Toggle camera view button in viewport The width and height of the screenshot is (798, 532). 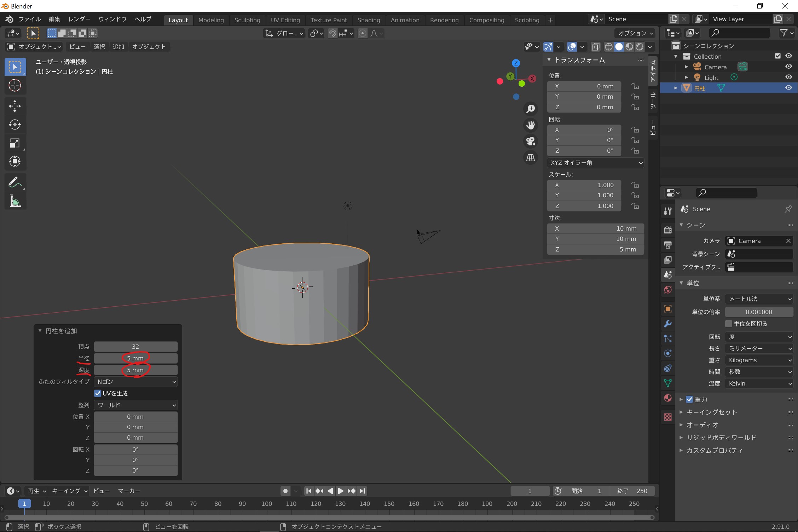[530, 141]
